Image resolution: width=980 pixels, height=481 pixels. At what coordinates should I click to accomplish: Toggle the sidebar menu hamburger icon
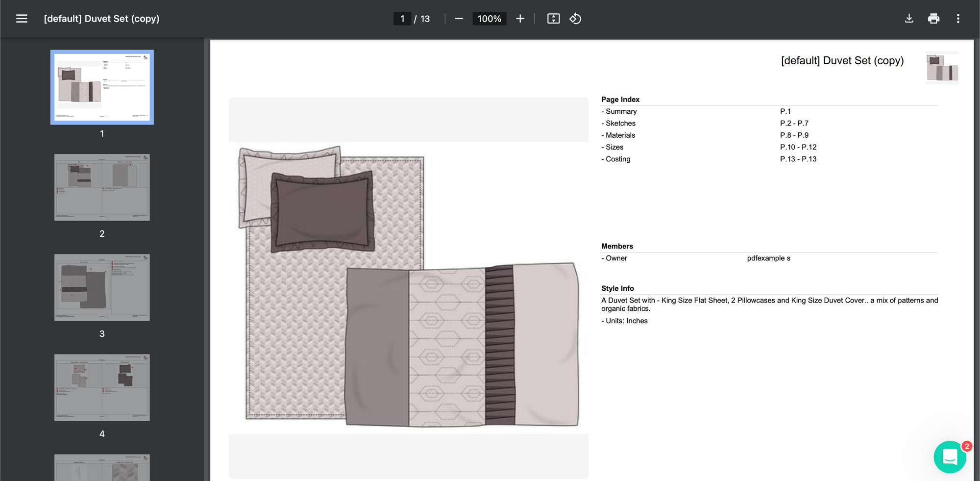(22, 19)
